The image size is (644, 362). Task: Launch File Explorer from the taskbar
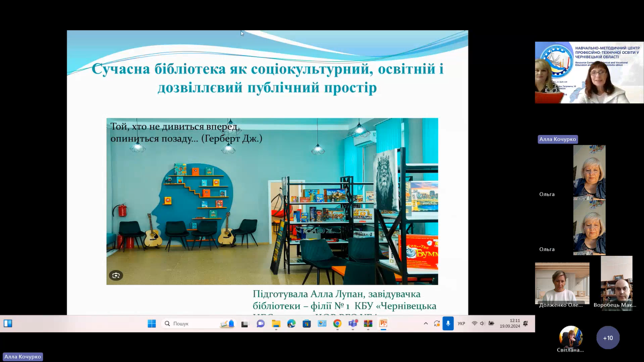click(x=276, y=324)
